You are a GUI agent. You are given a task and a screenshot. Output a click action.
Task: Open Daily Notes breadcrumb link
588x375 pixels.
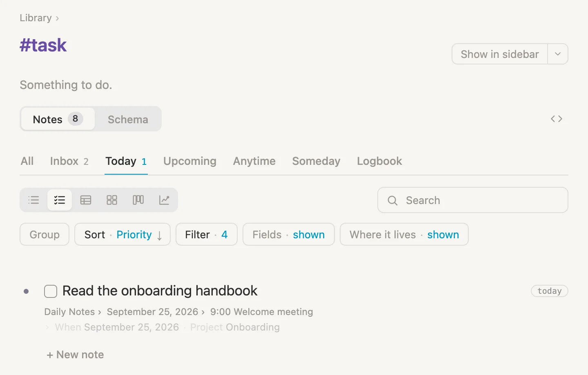coord(69,312)
